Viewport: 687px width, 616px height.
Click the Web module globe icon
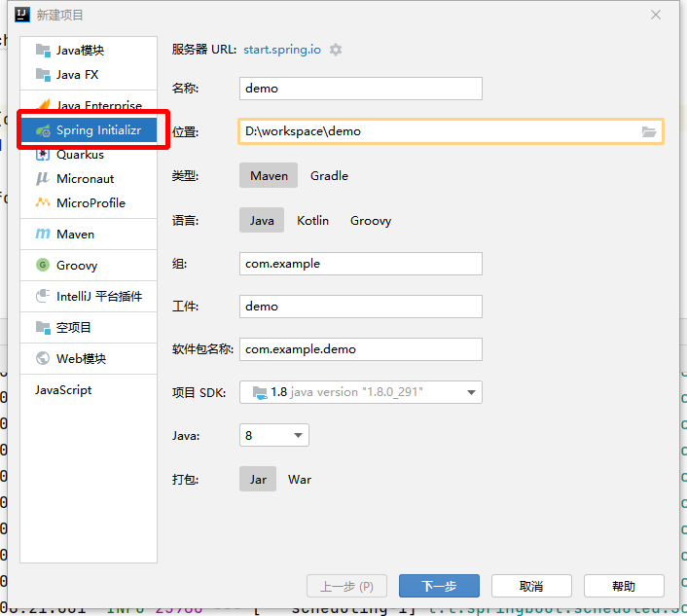click(x=43, y=358)
